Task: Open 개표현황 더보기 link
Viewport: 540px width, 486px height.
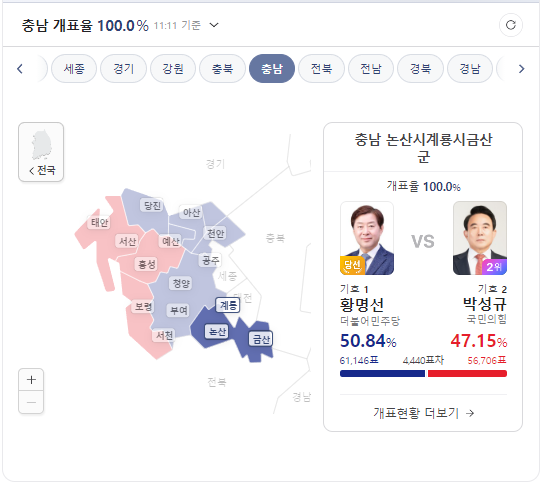Action: pos(423,413)
